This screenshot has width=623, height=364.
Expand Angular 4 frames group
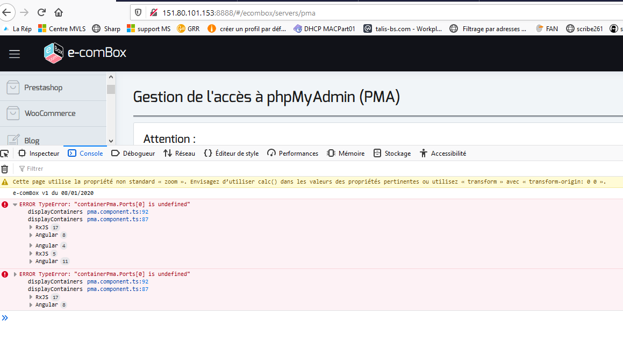31,246
